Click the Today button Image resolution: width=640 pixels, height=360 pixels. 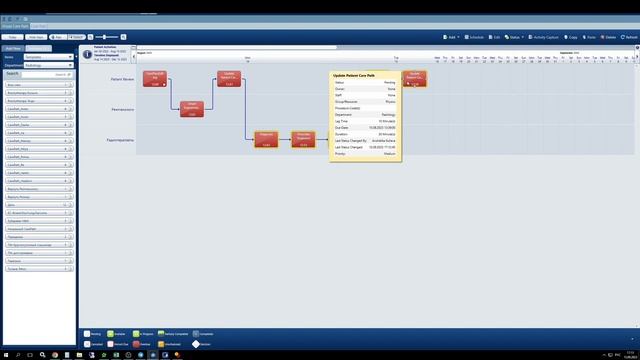(x=12, y=37)
